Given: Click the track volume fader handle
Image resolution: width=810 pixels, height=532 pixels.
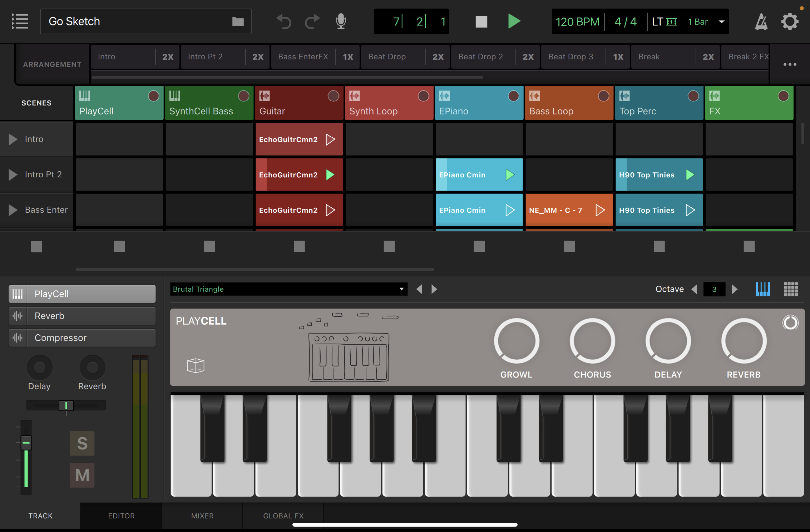Looking at the screenshot, I should pos(26,443).
